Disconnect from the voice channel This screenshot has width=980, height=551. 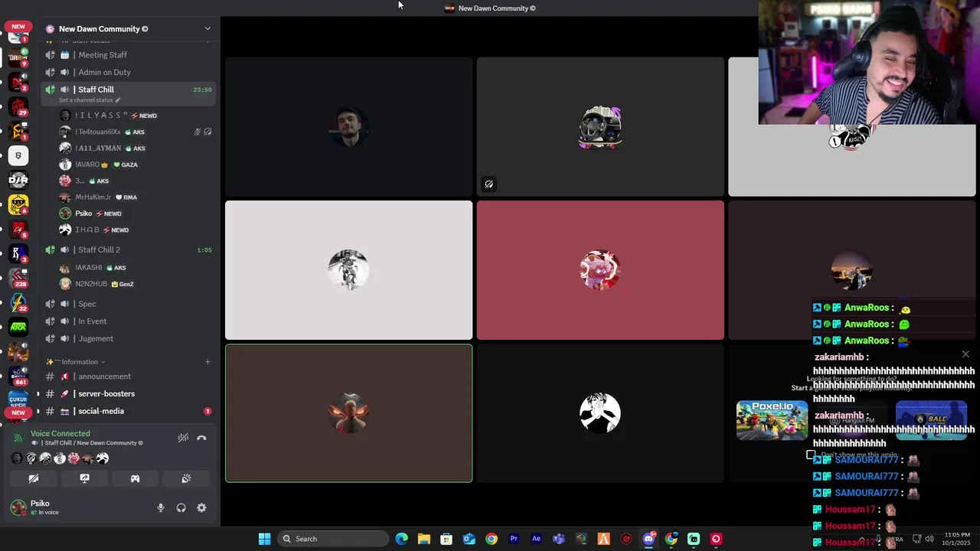click(x=201, y=438)
